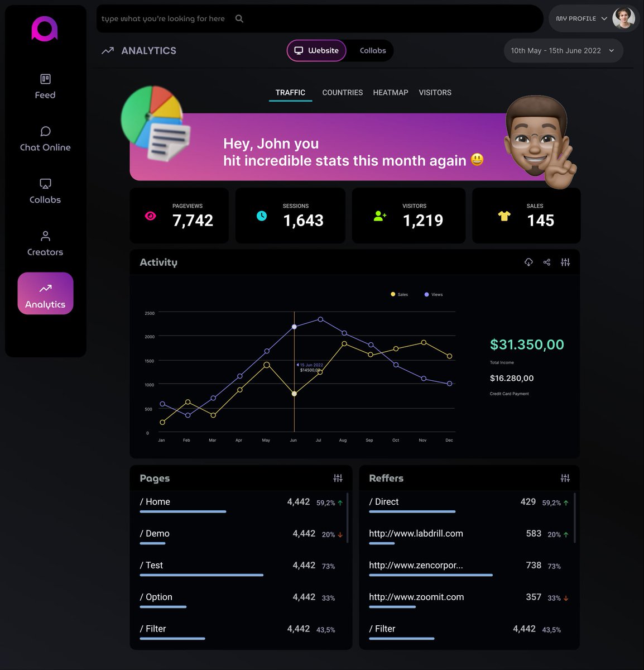Open Reffers panel filter settings

pos(565,478)
